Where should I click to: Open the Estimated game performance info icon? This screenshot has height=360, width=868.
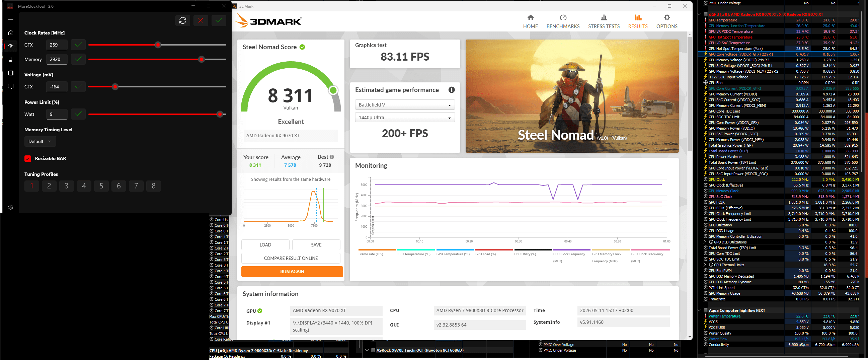pos(452,90)
